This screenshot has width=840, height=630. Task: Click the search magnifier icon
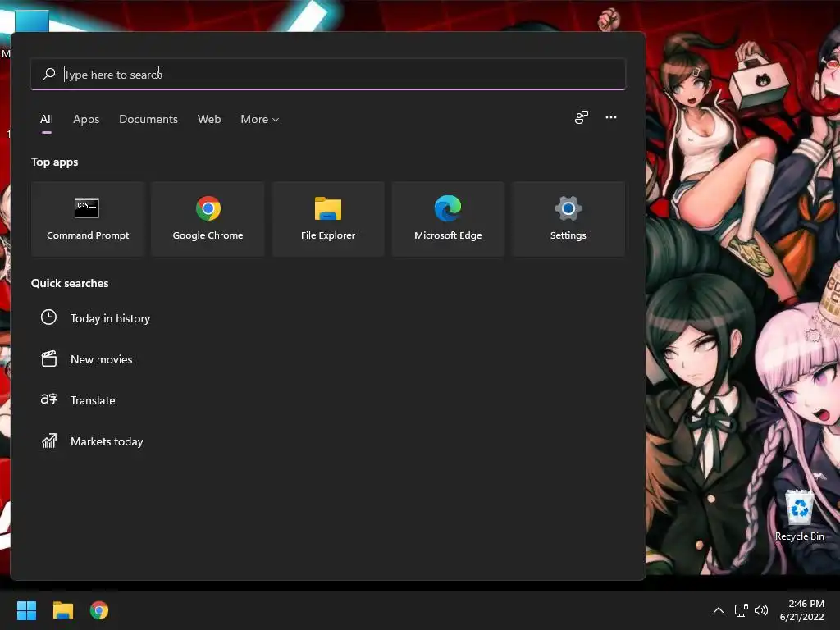(49, 73)
